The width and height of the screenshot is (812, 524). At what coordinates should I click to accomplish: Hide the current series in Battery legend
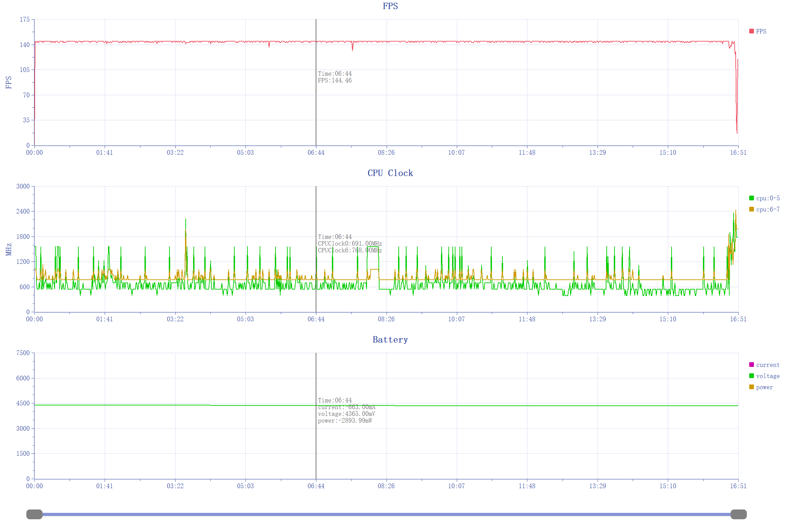[x=767, y=365]
